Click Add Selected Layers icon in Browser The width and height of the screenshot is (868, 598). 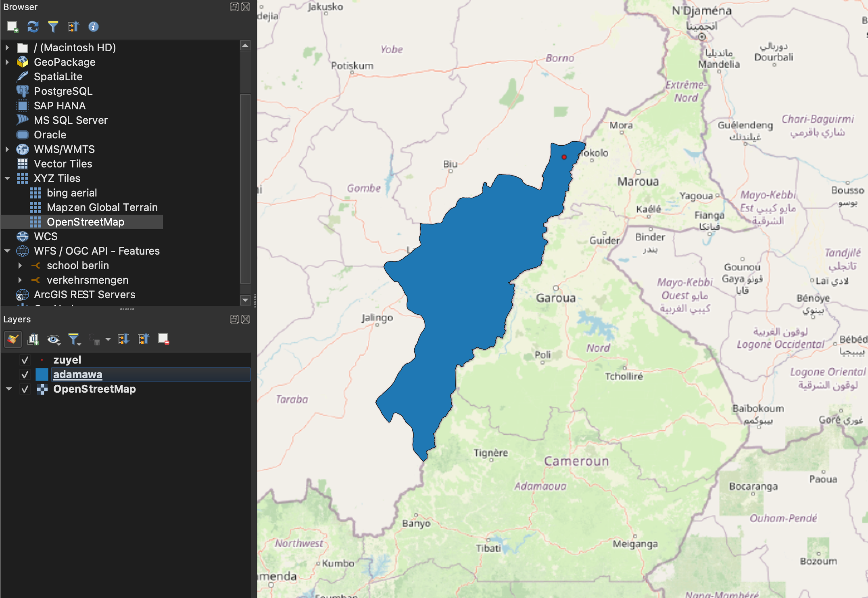coord(13,27)
